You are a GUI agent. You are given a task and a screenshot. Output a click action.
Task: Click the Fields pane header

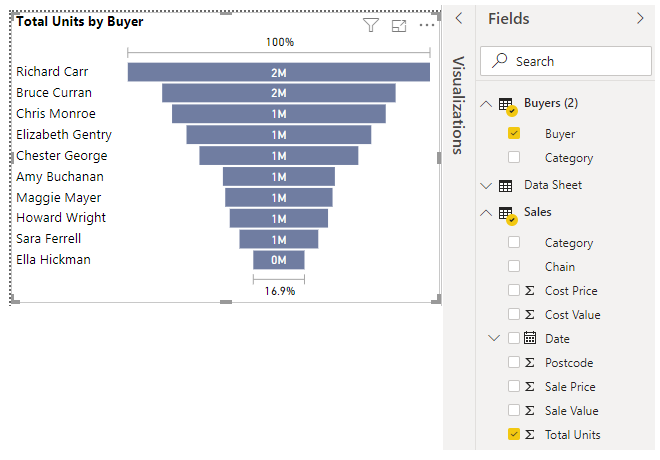coord(509,19)
